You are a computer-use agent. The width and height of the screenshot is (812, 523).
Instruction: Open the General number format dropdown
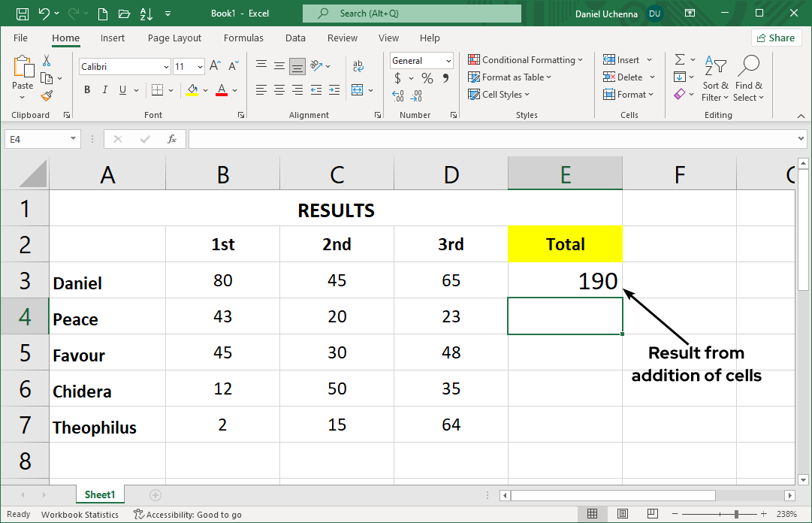(x=421, y=60)
